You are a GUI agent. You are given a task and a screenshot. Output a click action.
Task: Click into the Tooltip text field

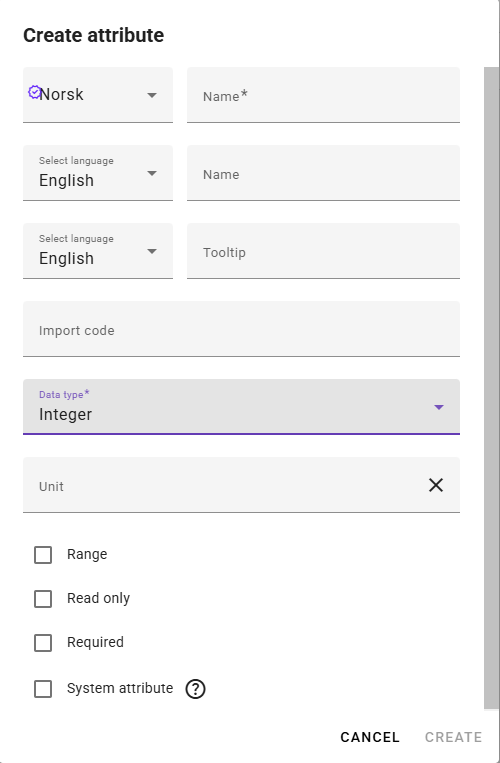click(x=323, y=251)
